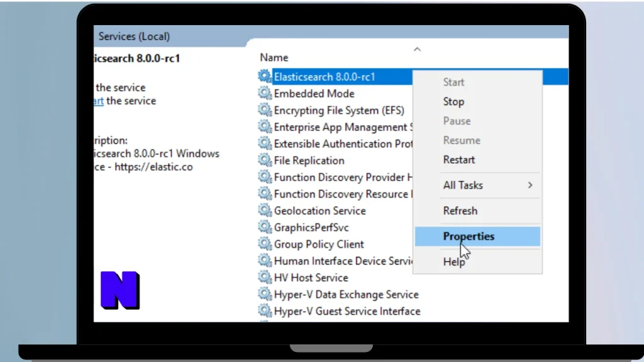Select the Geolocation Service row
The image size is (644, 362).
(x=320, y=211)
